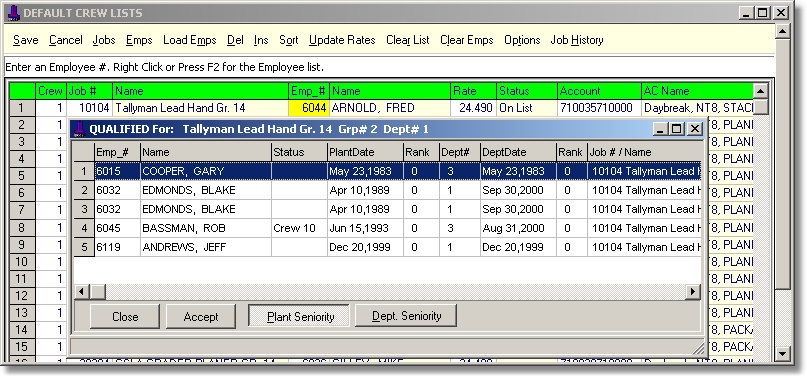807x378 pixels.
Task: Click the Default Crew Lists title bar icon
Action: (x=14, y=13)
